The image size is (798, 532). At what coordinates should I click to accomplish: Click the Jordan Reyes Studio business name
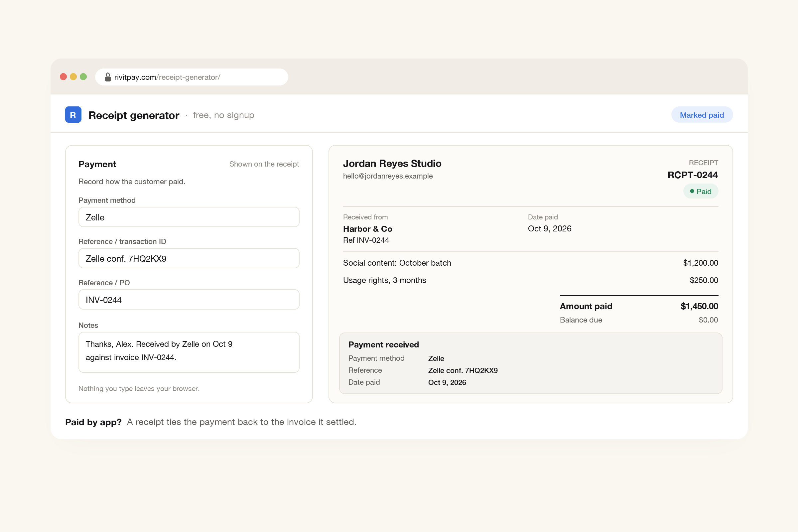[392, 164]
